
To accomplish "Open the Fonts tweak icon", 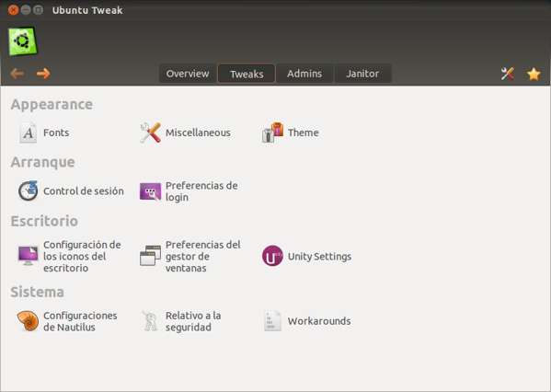I will [x=29, y=133].
